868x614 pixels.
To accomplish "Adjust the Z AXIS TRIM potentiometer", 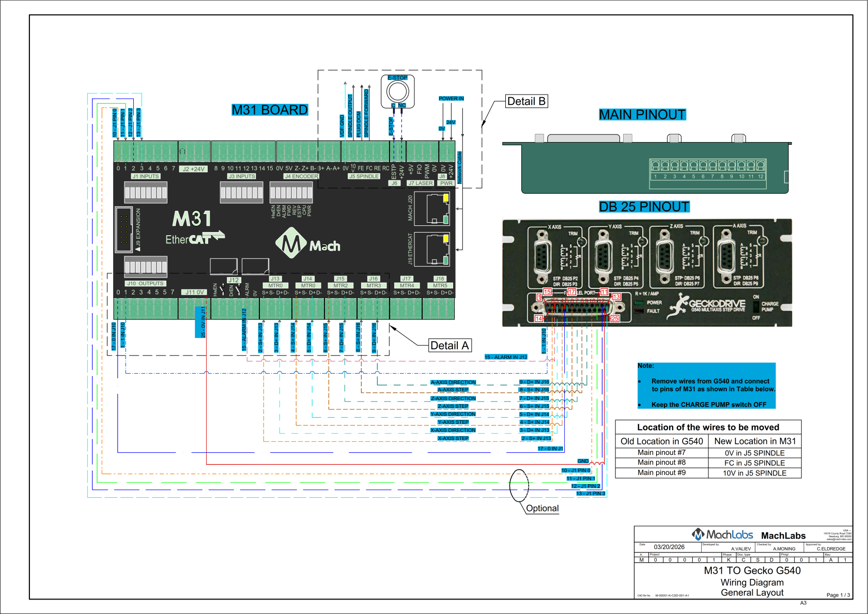I will [703, 241].
